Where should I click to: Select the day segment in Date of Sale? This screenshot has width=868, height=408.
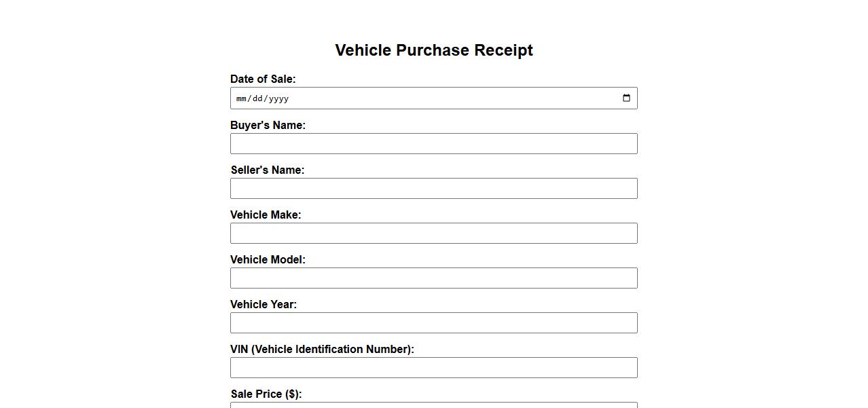pos(257,98)
